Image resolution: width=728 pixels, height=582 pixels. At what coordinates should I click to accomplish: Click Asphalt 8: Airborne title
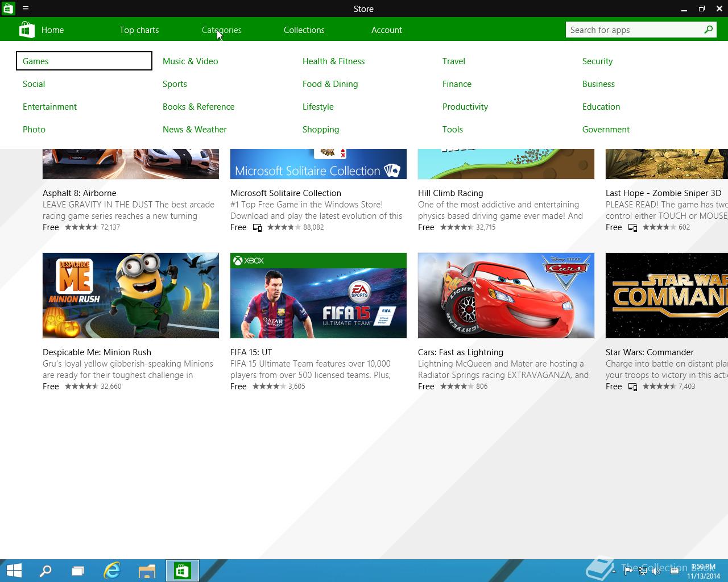79,193
